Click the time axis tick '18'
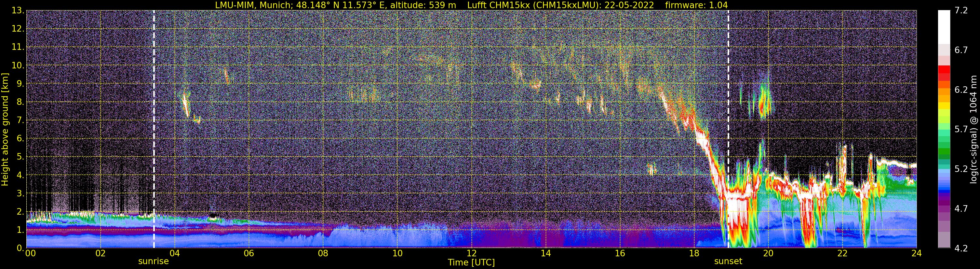This screenshot has width=980, height=269. tap(694, 253)
